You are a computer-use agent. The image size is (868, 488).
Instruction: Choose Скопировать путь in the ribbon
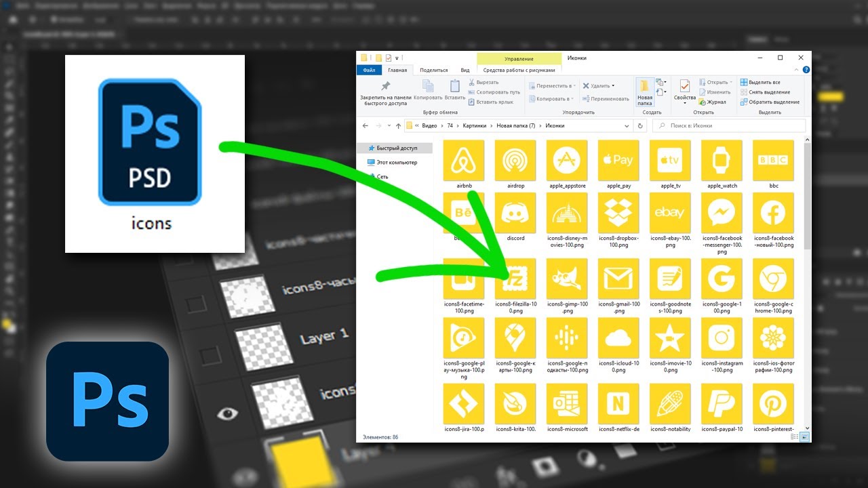click(x=494, y=92)
